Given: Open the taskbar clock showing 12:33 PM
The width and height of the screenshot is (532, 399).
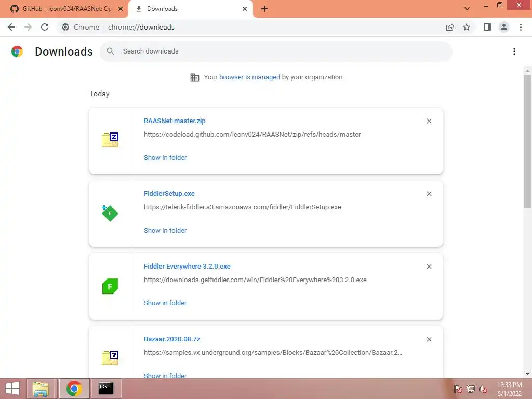Looking at the screenshot, I should click(509, 389).
